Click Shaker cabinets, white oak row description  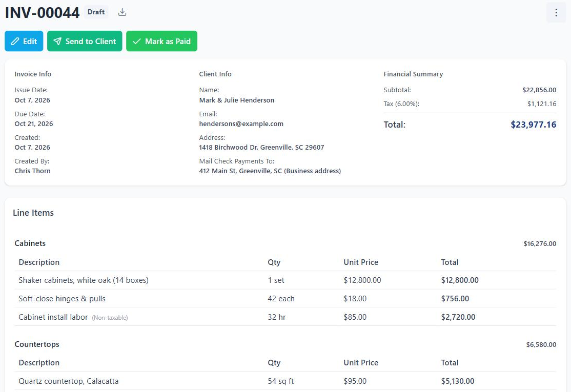[84, 280]
